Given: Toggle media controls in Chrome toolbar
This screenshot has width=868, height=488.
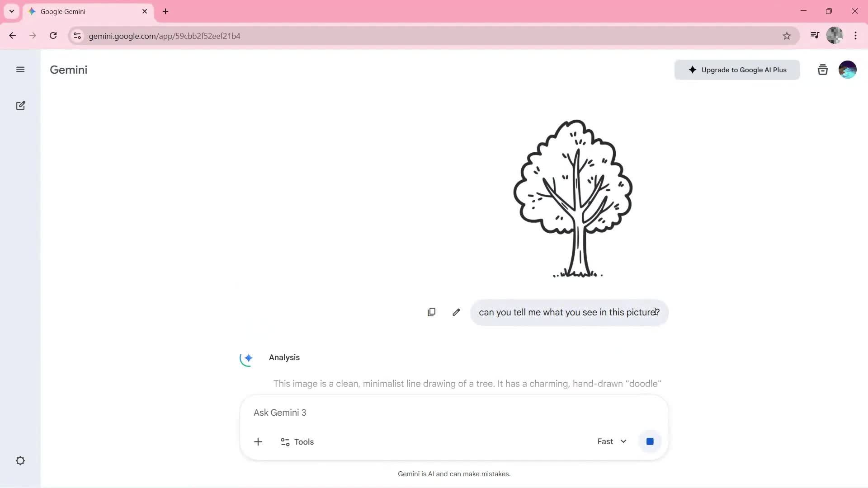Looking at the screenshot, I should tap(814, 35).
